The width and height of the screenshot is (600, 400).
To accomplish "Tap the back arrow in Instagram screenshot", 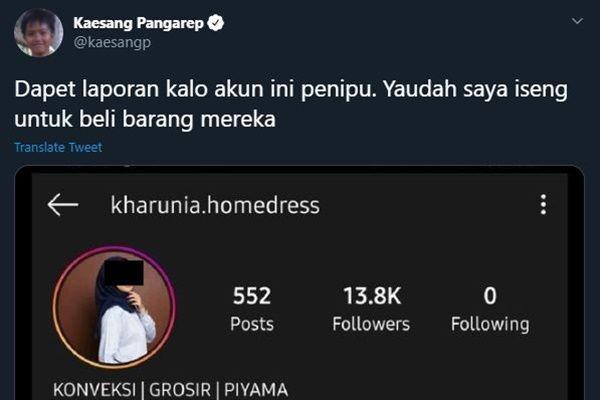I will click(x=63, y=204).
